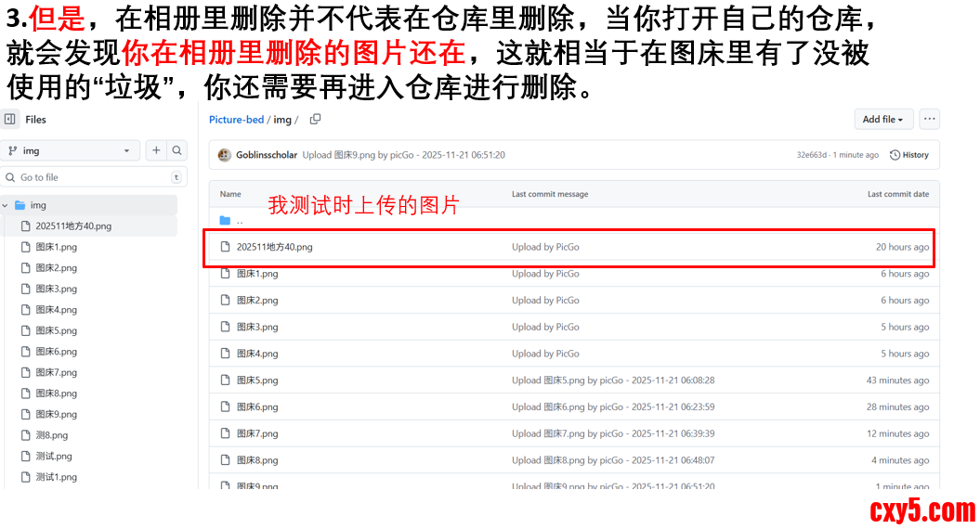The image size is (980, 529).
Task: Open commit message for 图床6.png row
Action: pyautogui.click(x=613, y=406)
